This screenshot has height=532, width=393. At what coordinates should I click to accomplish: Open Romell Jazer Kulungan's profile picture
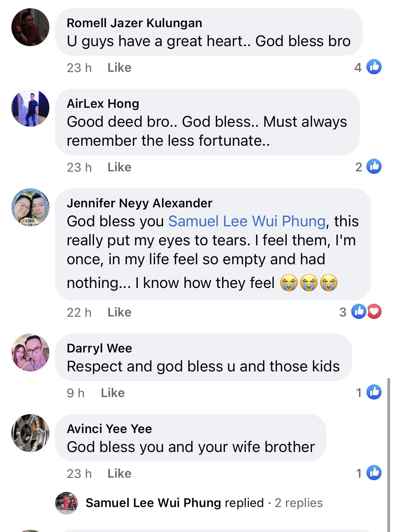[30, 28]
